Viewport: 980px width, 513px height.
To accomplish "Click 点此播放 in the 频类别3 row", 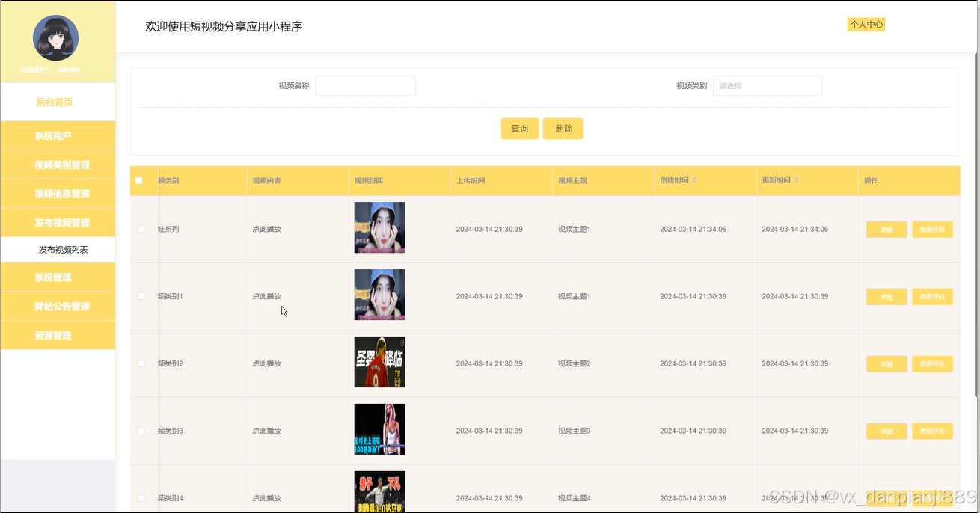I will 267,431.
